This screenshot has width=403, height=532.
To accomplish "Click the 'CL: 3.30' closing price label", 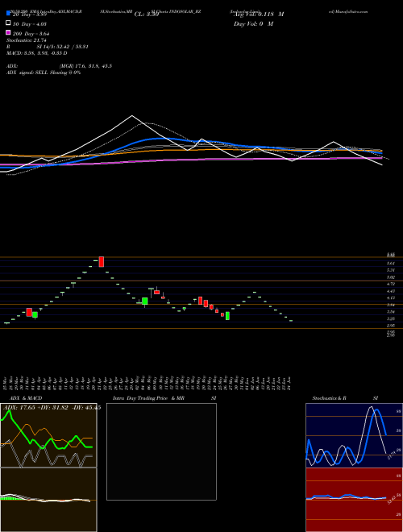I will point(147,15).
